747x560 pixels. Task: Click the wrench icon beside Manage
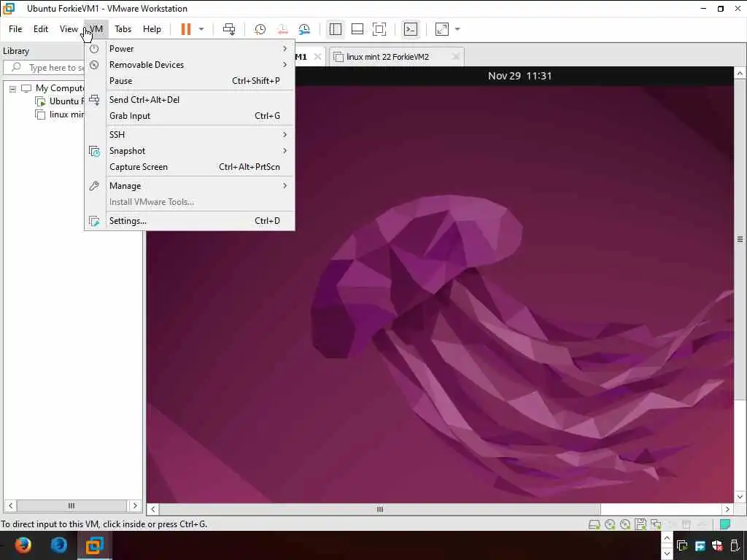[x=94, y=186]
